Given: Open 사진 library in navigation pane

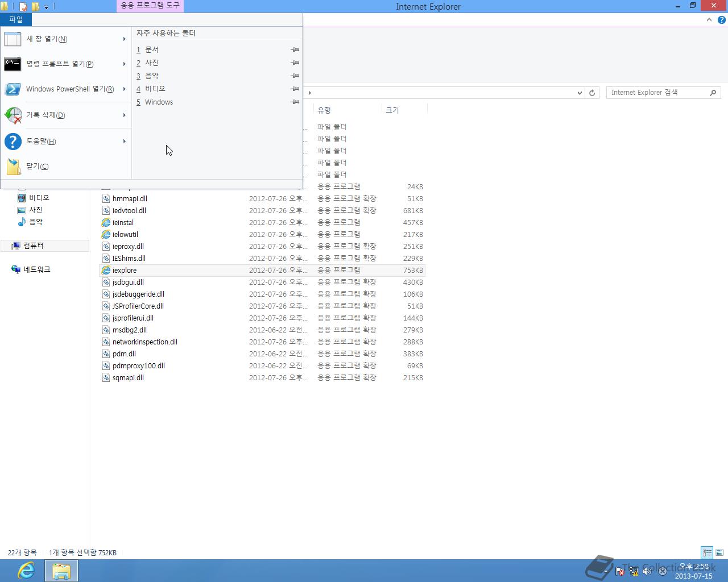Looking at the screenshot, I should [30, 210].
